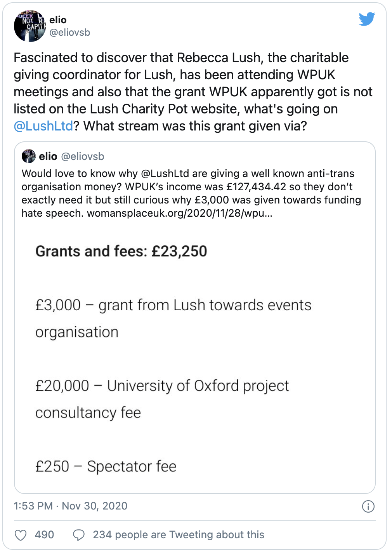Click the 490 likes count
Viewport: 392px width, 553px height.
[x=44, y=535]
